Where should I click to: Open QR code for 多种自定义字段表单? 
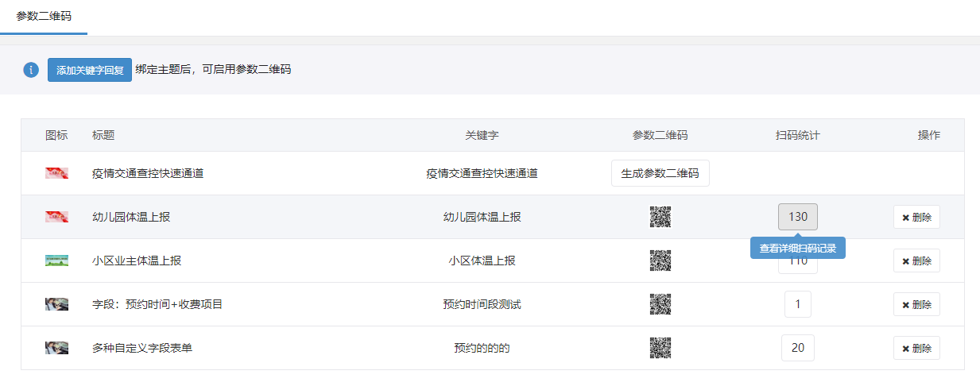[x=660, y=348]
